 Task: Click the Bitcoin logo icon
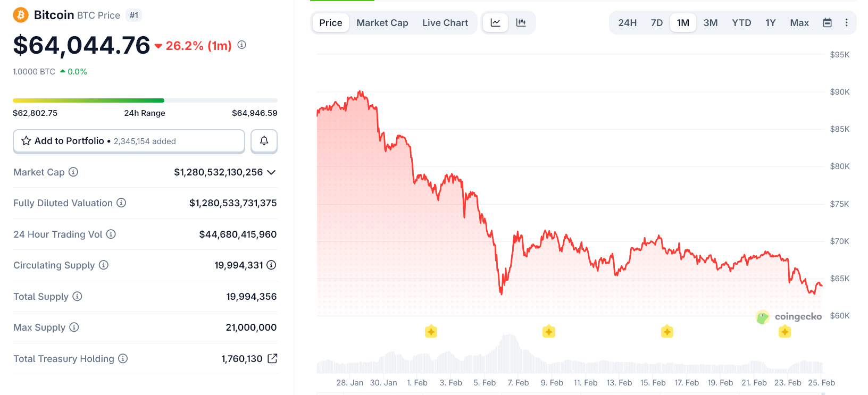tap(21, 15)
